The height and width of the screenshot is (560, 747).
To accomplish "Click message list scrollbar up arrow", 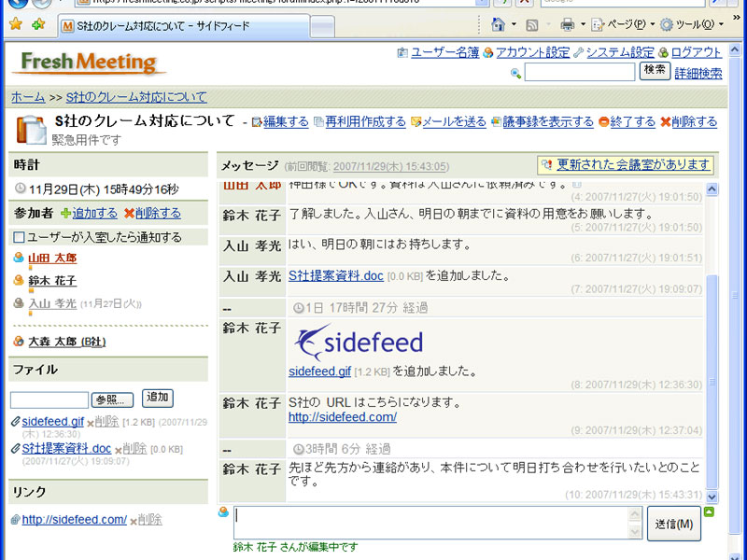I will (x=712, y=189).
